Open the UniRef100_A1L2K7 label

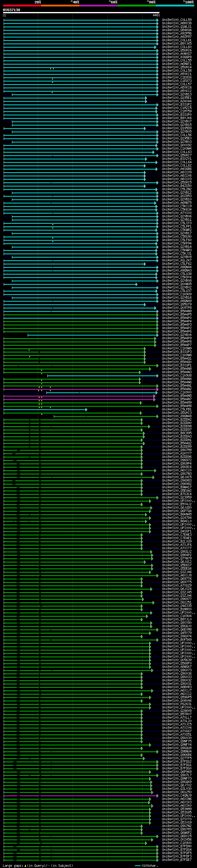(x=176, y=260)
